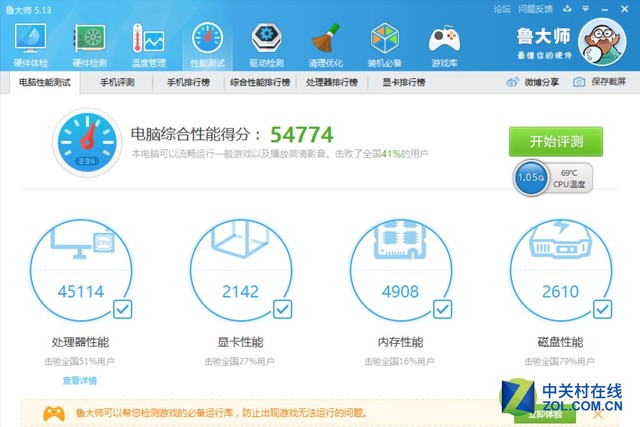Image resolution: width=640 pixels, height=427 pixels.
Task: Click the 微博分享 text link
Action: 542,82
